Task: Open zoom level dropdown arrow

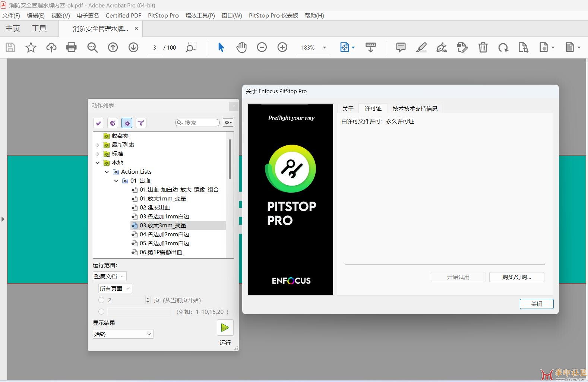Action: (x=325, y=48)
